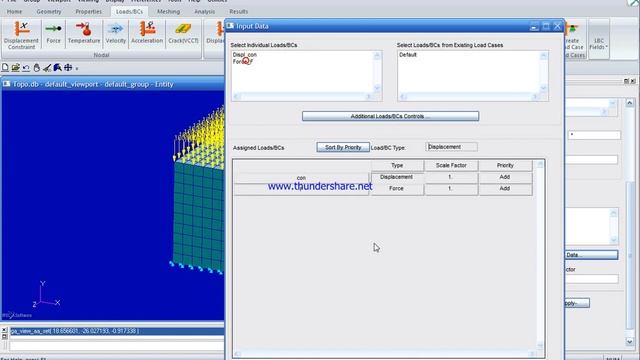
Task: Click the Priority column header
Action: (505, 165)
